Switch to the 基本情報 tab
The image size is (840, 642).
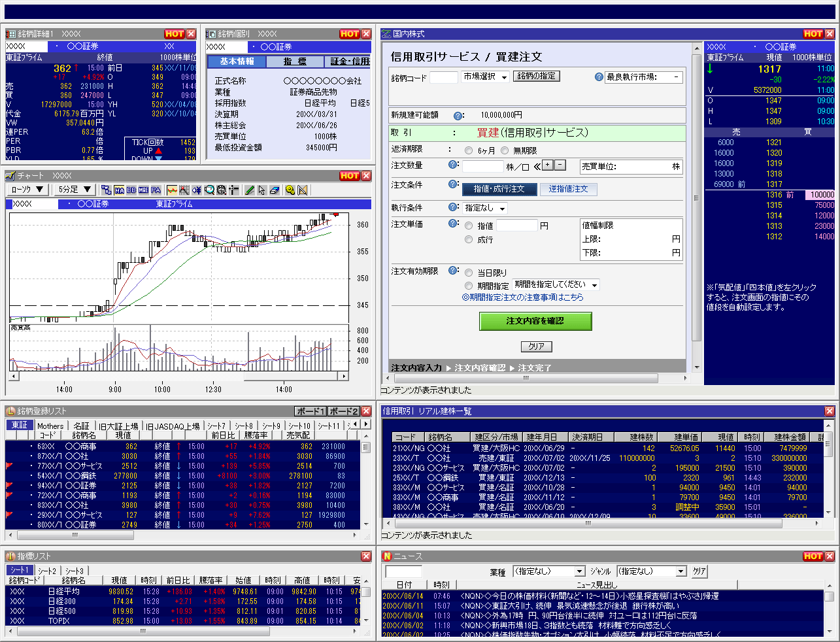pos(237,61)
